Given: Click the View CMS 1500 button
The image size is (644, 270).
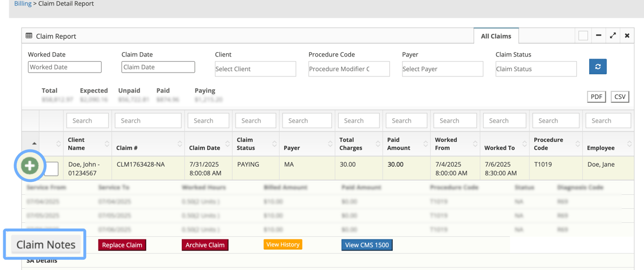Looking at the screenshot, I should coord(367,245).
